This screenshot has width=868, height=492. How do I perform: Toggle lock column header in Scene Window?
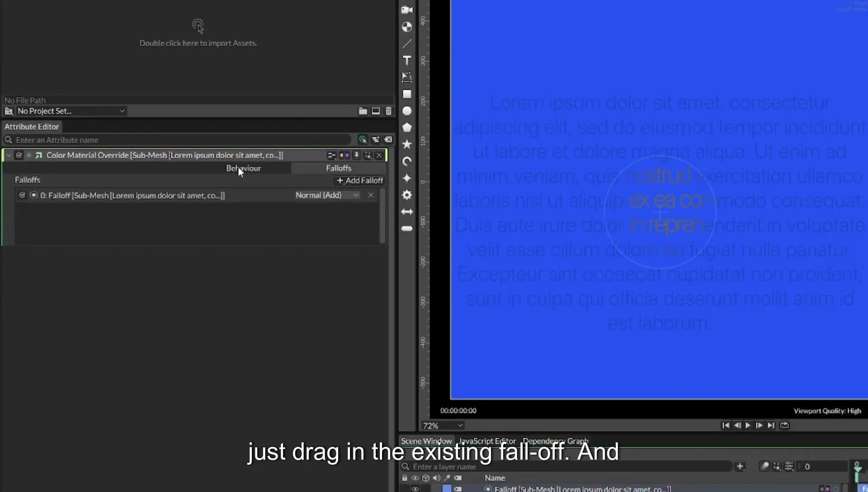tap(405, 478)
